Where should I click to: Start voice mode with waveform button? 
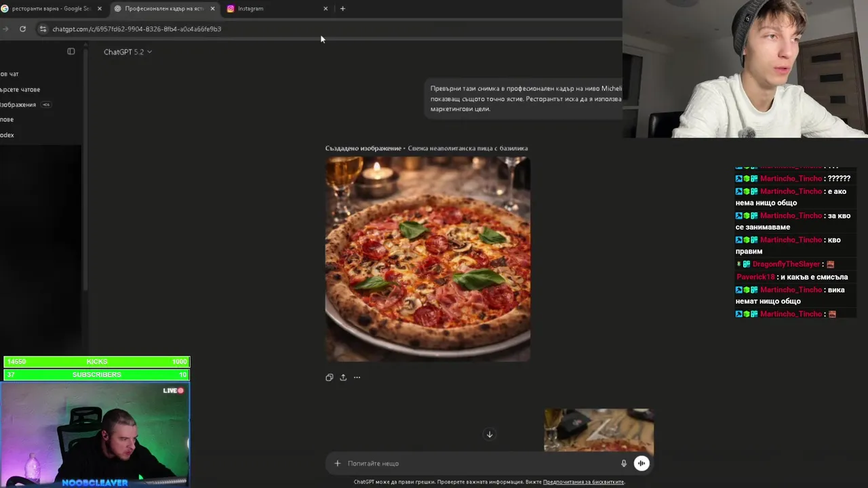pos(642,464)
